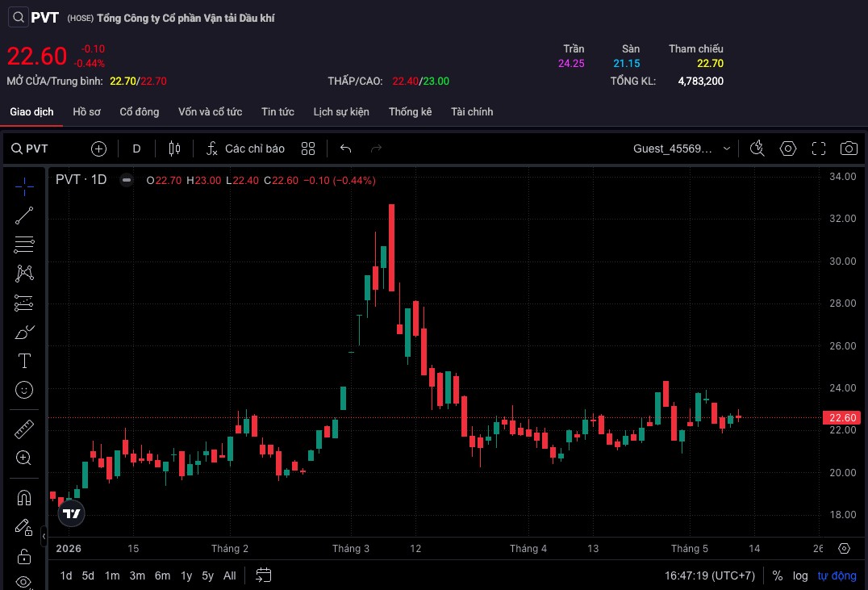Toggle magnet mode for drawings
This screenshot has width=868, height=590.
24,497
